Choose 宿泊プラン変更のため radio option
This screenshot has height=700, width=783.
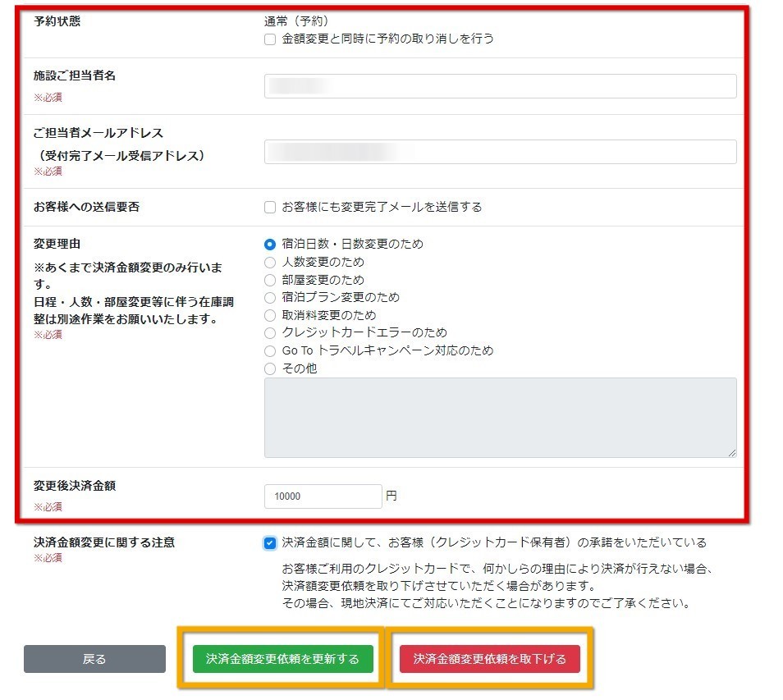270,298
